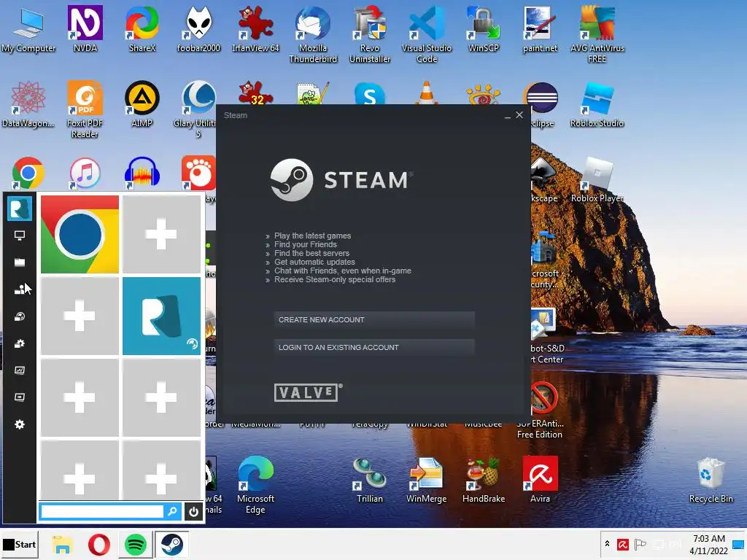
Task: Select the NVDA desktop icon
Action: pyautogui.click(x=85, y=28)
